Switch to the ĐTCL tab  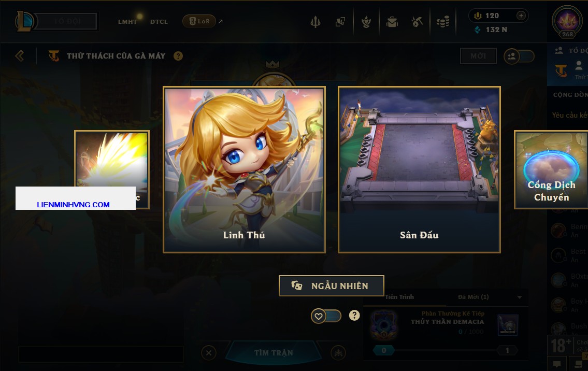pyautogui.click(x=159, y=22)
